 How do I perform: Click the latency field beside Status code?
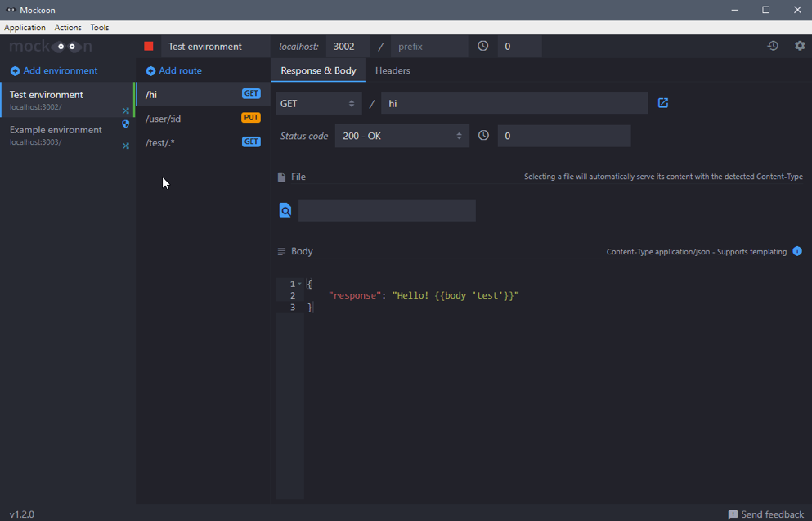coord(564,136)
